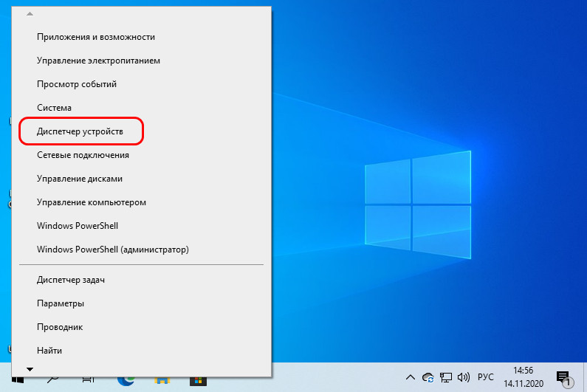The height and width of the screenshot is (392, 587).
Task: Open Управление компьютером
Action: (x=142, y=202)
